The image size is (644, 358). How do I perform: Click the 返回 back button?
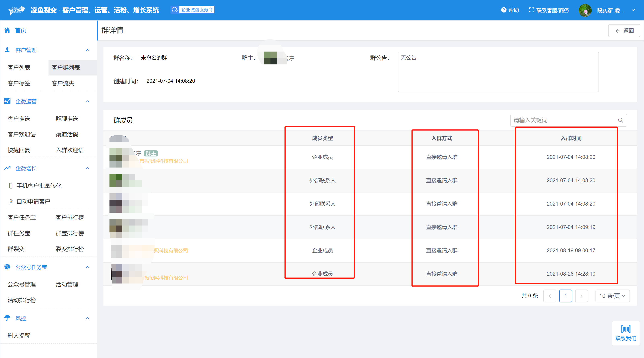624,31
